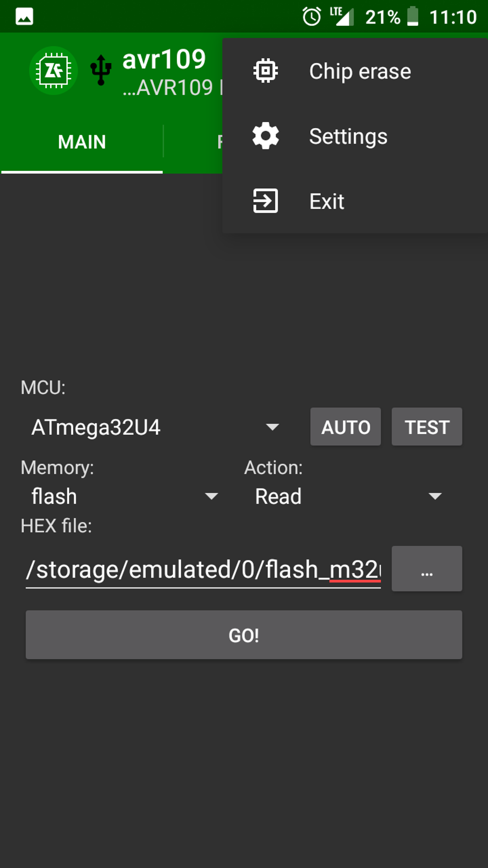Click the Chip erase icon in the menu
Image resolution: width=488 pixels, height=868 pixels.
coord(266,70)
